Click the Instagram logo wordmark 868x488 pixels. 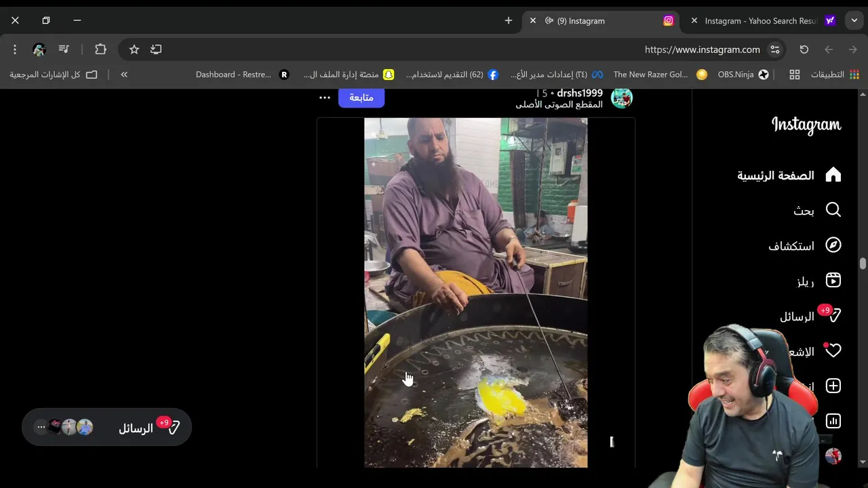coord(806,125)
